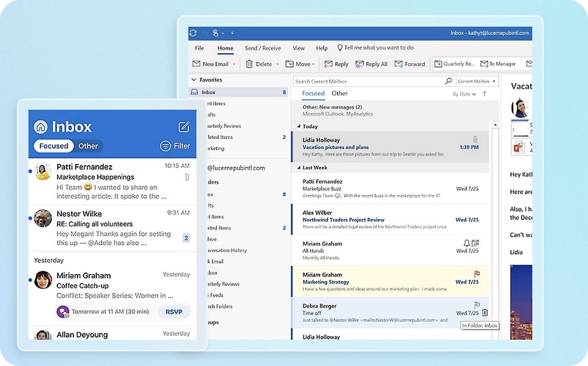Click the reminder bell icon on All Hands email
The width and height of the screenshot is (588, 366).
click(x=466, y=243)
